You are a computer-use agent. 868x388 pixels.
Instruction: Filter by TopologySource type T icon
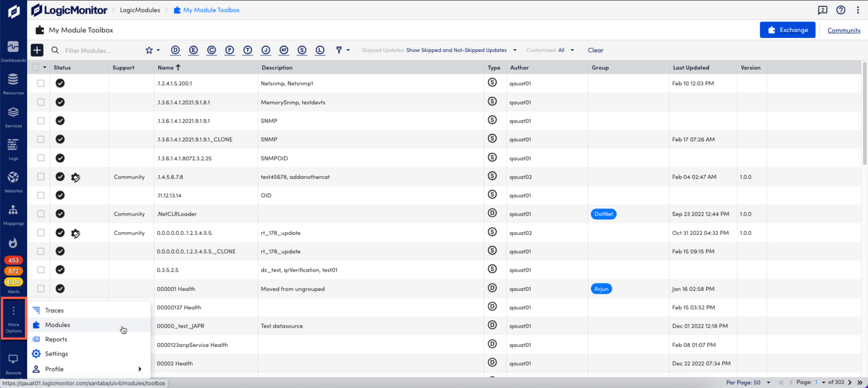[x=248, y=50]
